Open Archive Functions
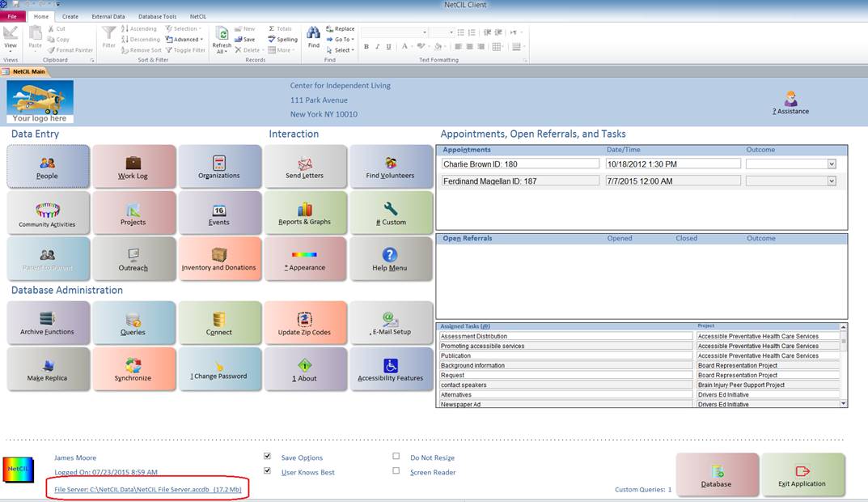This screenshot has height=502, width=868. tap(48, 323)
